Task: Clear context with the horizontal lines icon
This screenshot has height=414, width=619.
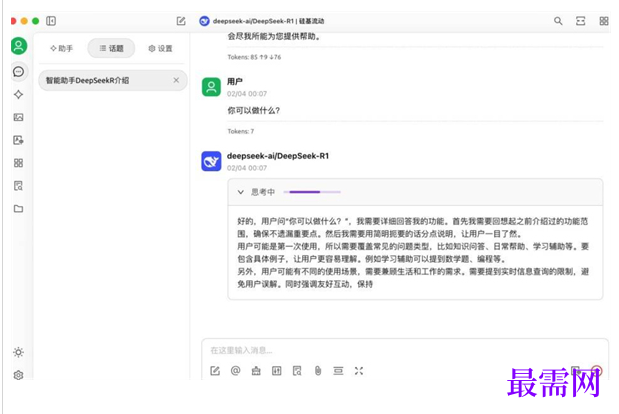Action: 338,371
